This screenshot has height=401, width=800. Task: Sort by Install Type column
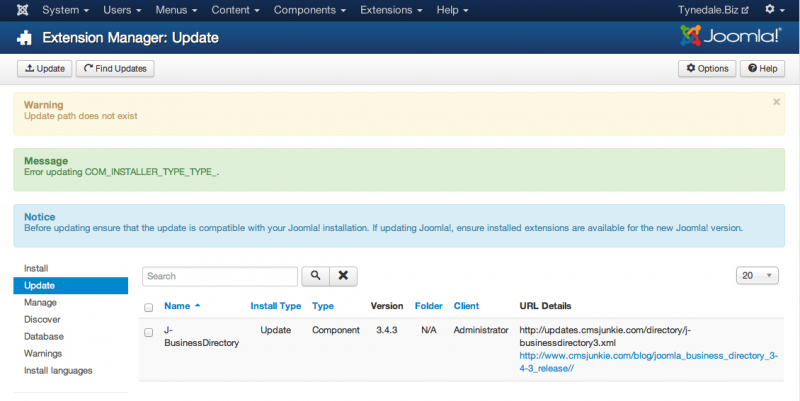point(276,306)
